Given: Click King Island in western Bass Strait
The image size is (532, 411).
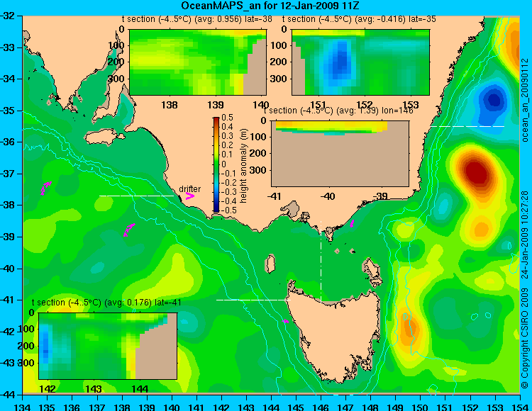Looking at the screenshot, I should (x=270, y=264).
